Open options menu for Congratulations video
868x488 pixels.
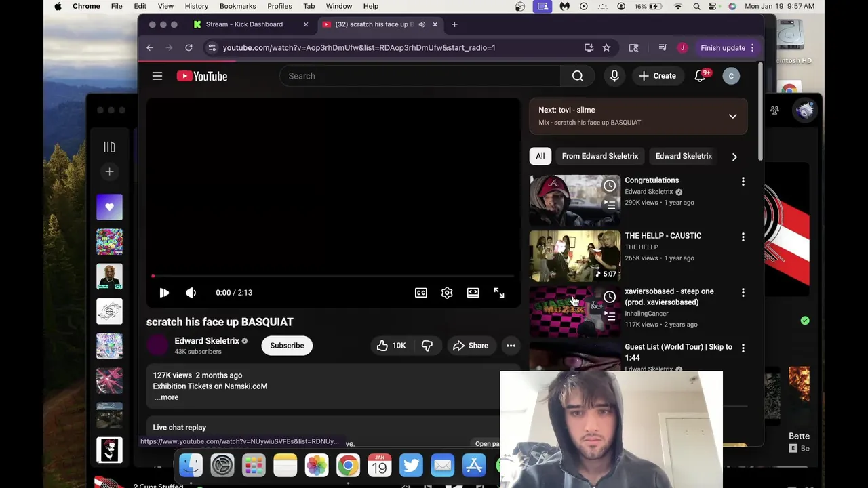[x=743, y=182]
